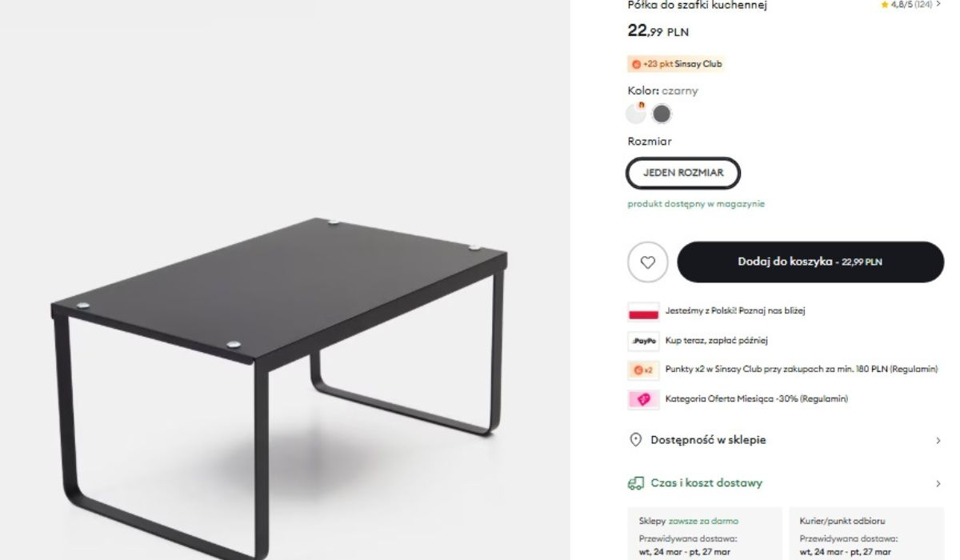Click the +23 pkt Sinsay Club badge
The image size is (960, 560).
pyautogui.click(x=676, y=64)
